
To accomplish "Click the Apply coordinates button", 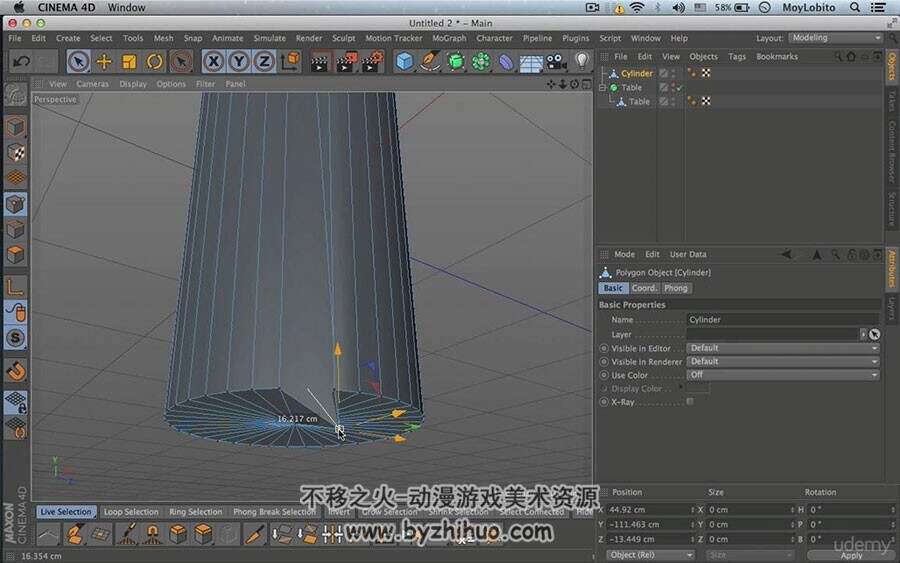I will coord(851,556).
